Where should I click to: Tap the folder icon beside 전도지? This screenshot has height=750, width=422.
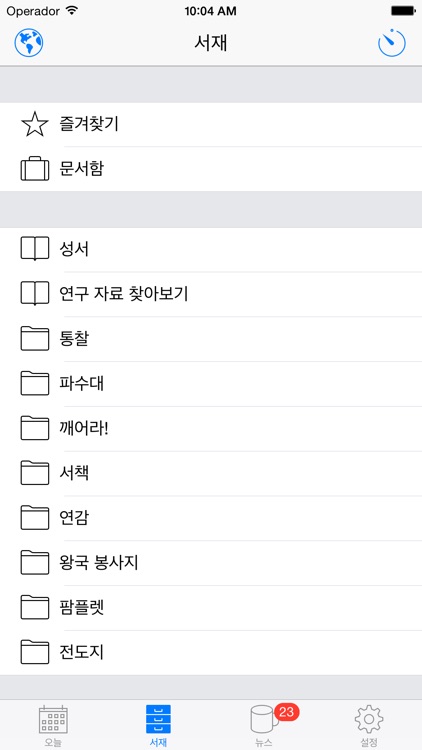35,652
